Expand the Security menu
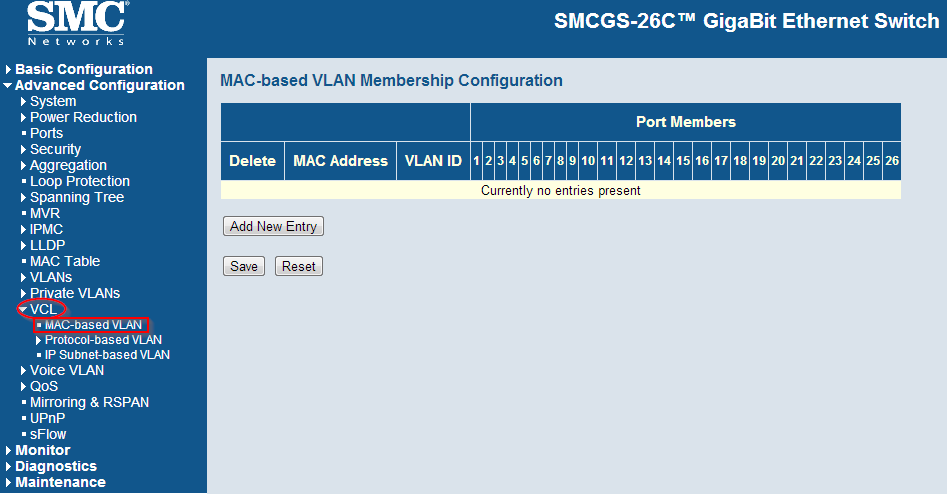The height and width of the screenshot is (494, 947). (x=55, y=149)
